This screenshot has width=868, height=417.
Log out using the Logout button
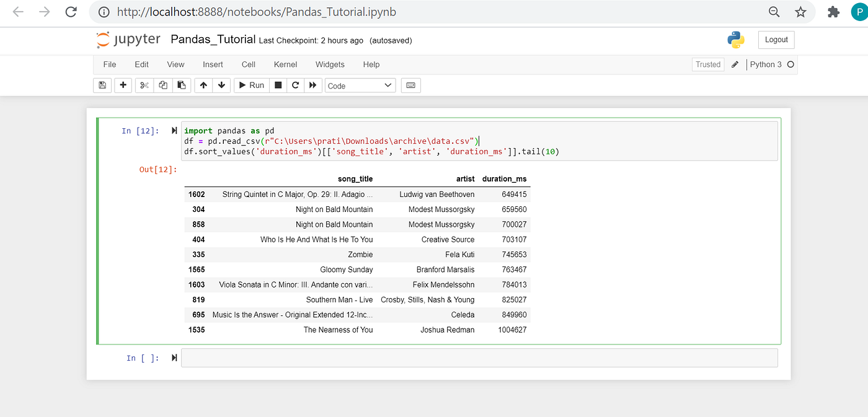pos(776,39)
